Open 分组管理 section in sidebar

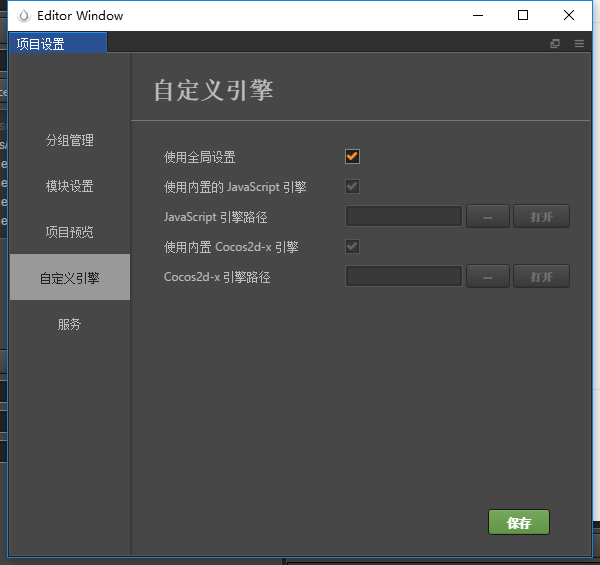point(70,140)
